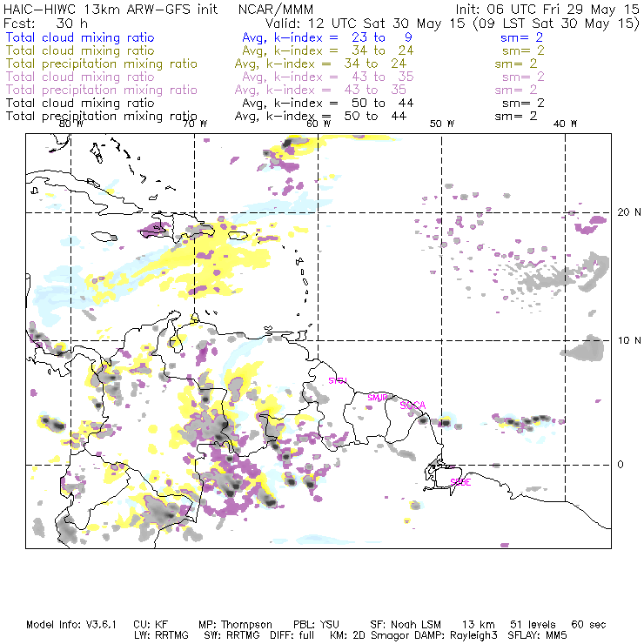This screenshot has width=644, height=644.
Task: Click the "CU: KF" cumulus scheme text
Action: coord(151,625)
